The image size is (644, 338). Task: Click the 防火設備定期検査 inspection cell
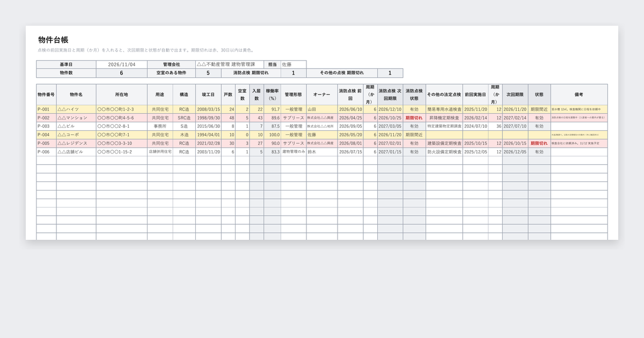444,152
